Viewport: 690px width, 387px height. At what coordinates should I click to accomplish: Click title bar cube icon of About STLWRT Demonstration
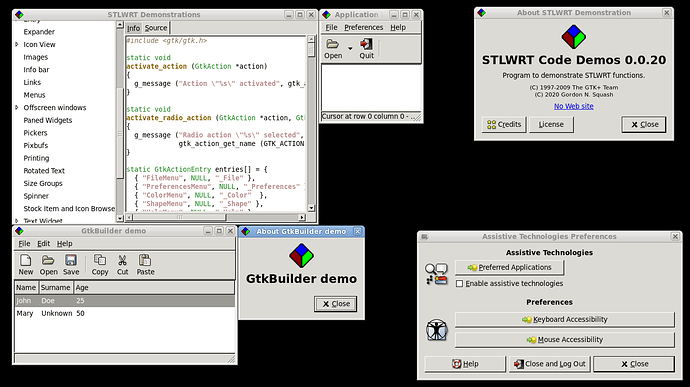[482, 13]
